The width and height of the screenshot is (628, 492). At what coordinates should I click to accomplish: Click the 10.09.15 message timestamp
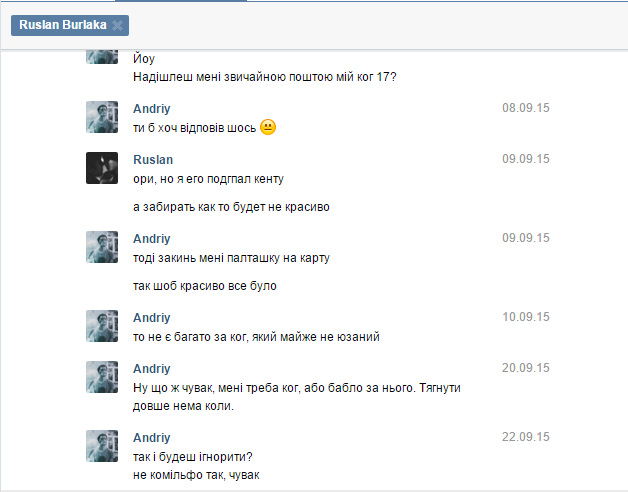526,317
